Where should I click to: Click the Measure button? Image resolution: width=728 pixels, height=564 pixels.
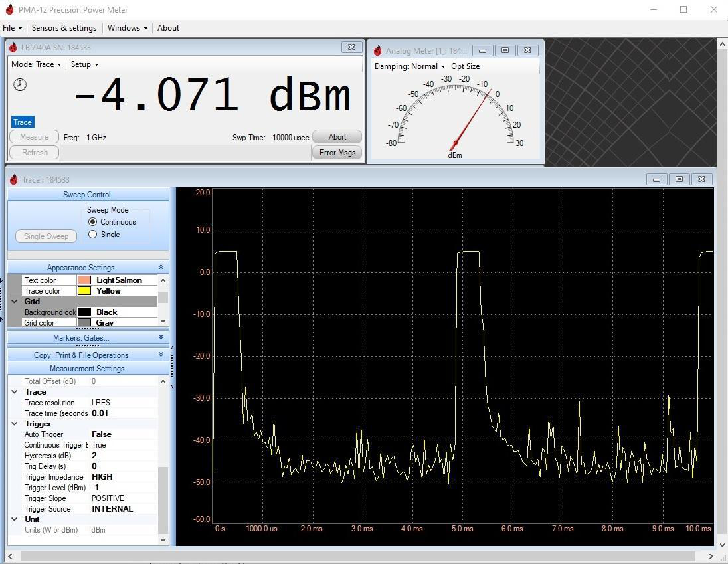35,137
